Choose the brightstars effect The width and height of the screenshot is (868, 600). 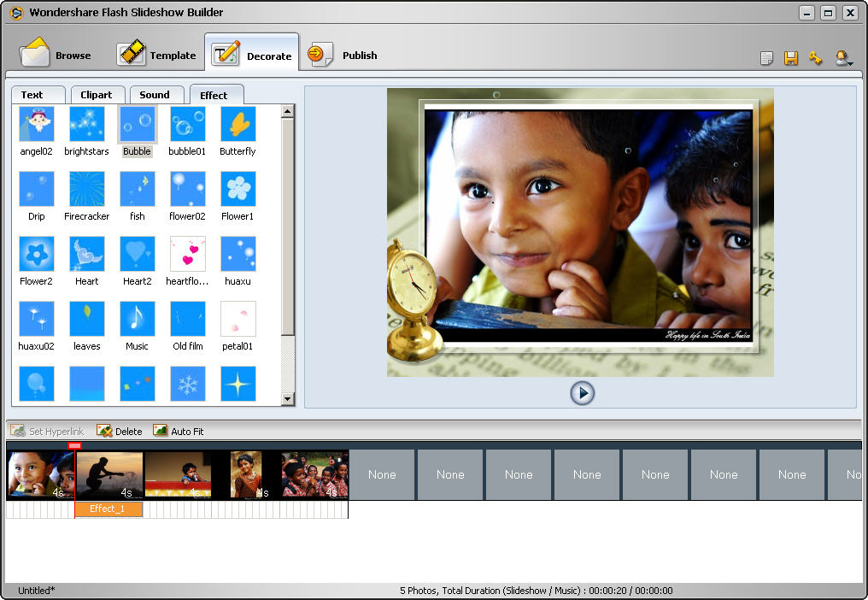pyautogui.click(x=86, y=125)
